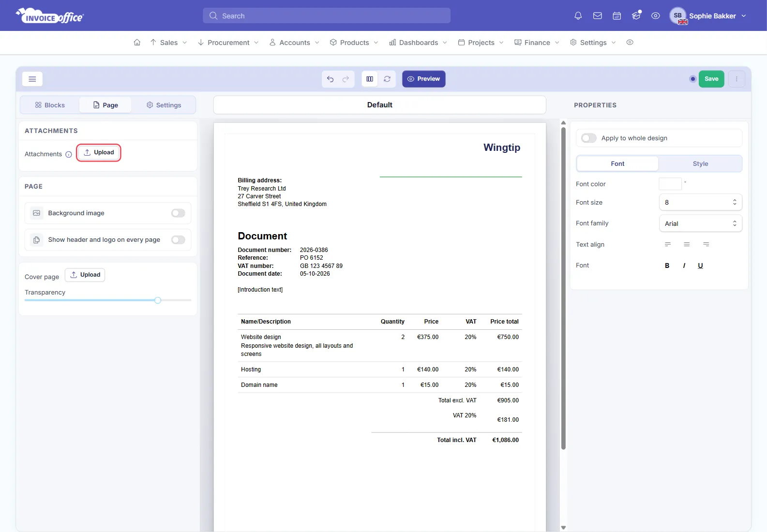Switch to the left panel Settings tab
767x532 pixels.
click(x=164, y=105)
